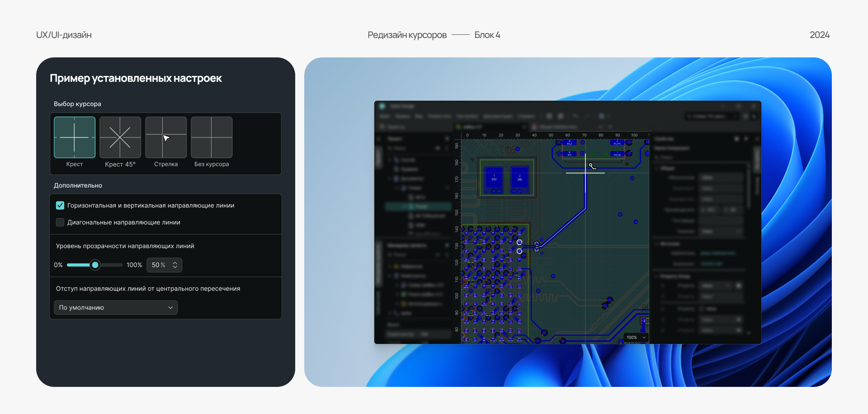Click the first toolbar icon after the menu bar
Viewport: 868px width, 414px height.
click(x=549, y=116)
